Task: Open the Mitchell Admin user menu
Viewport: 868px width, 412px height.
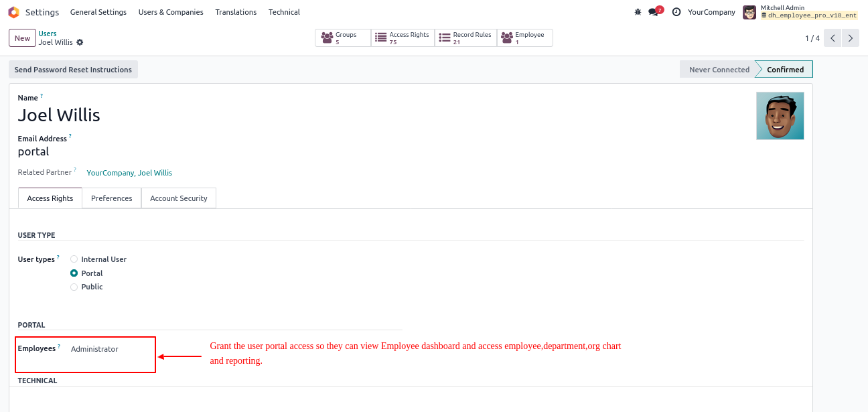Action: (x=800, y=12)
